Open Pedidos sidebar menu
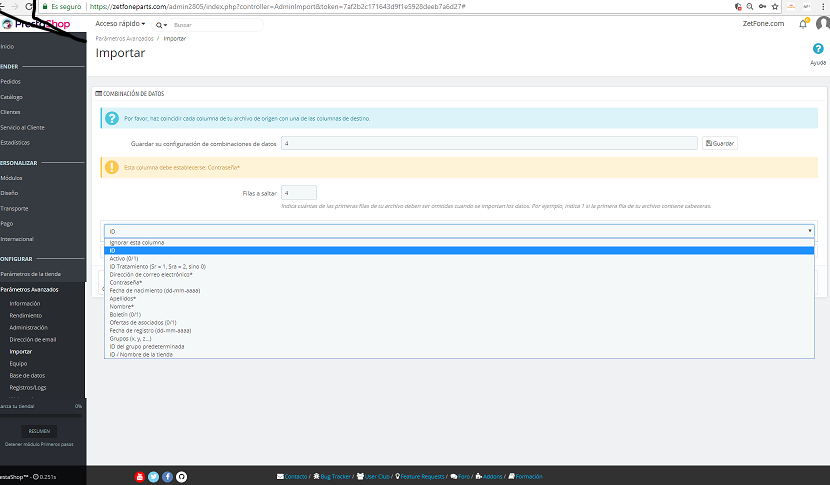830x485 pixels. pos(11,82)
